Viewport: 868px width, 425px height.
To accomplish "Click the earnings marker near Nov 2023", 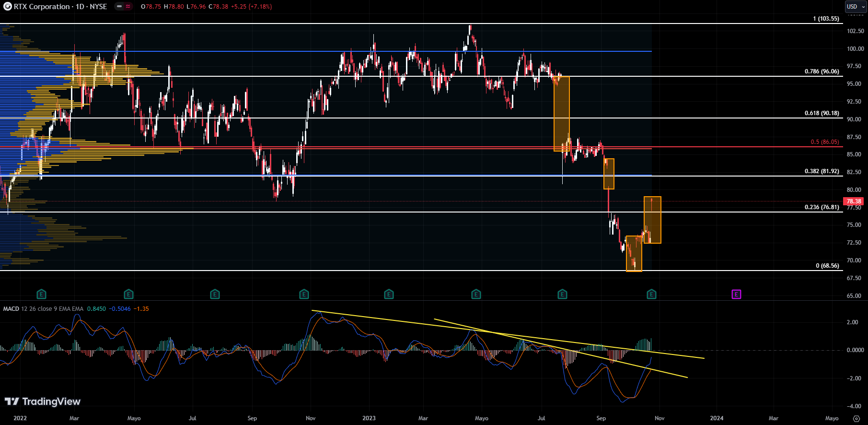I will [651, 294].
